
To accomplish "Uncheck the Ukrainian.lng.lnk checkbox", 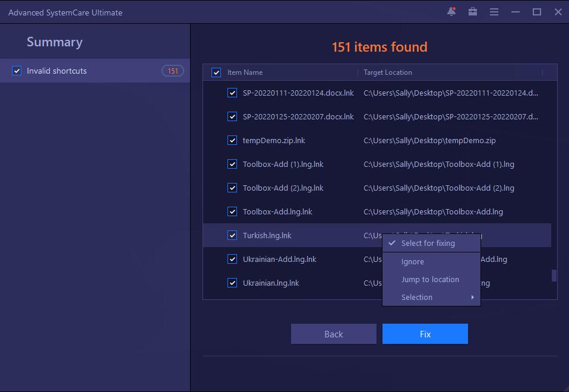I will click(x=232, y=283).
